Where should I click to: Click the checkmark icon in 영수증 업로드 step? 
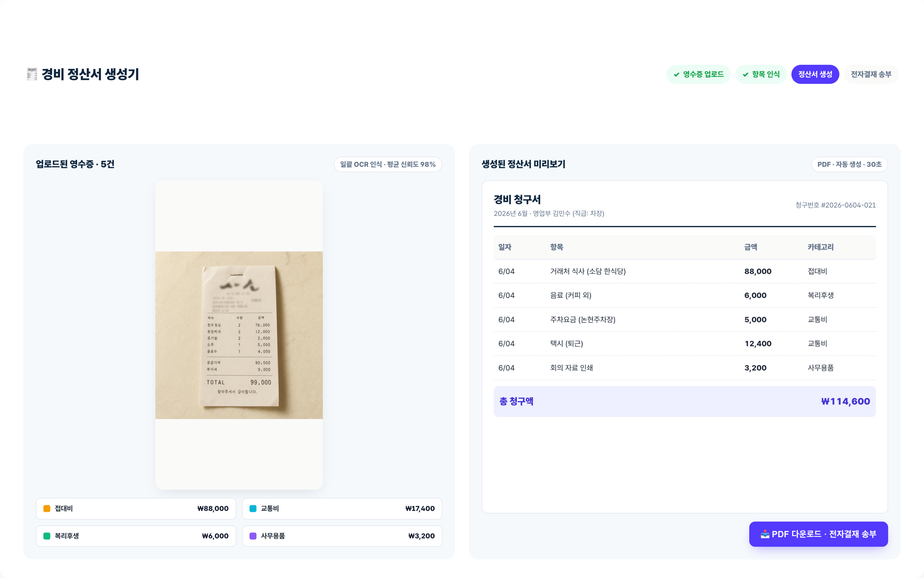(676, 75)
